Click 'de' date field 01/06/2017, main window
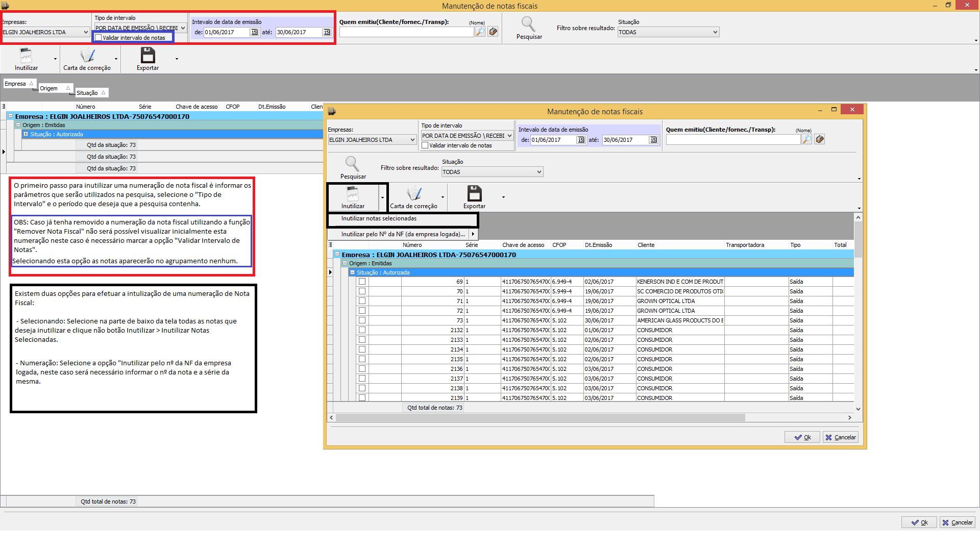Screen dimensions: 980x551 (x=227, y=32)
